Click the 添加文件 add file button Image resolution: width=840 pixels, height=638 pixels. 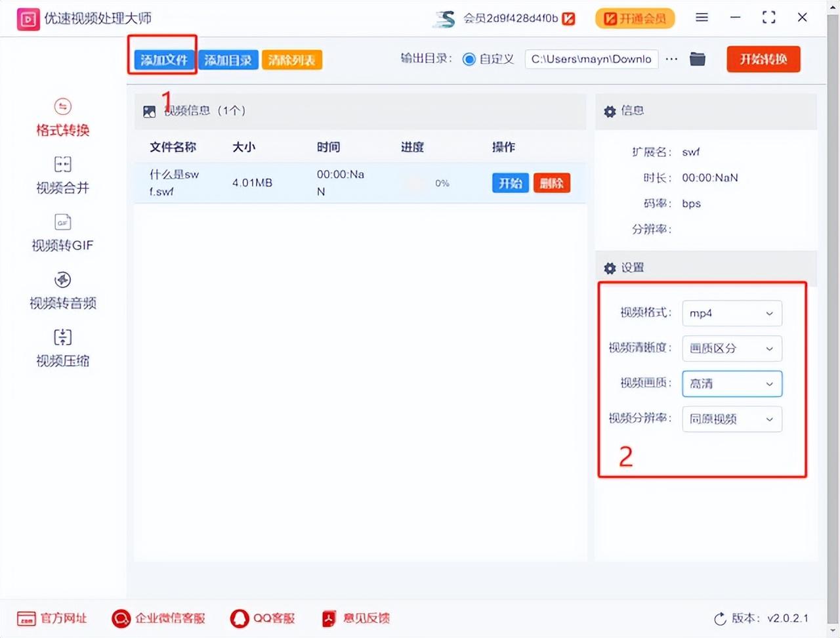164,60
